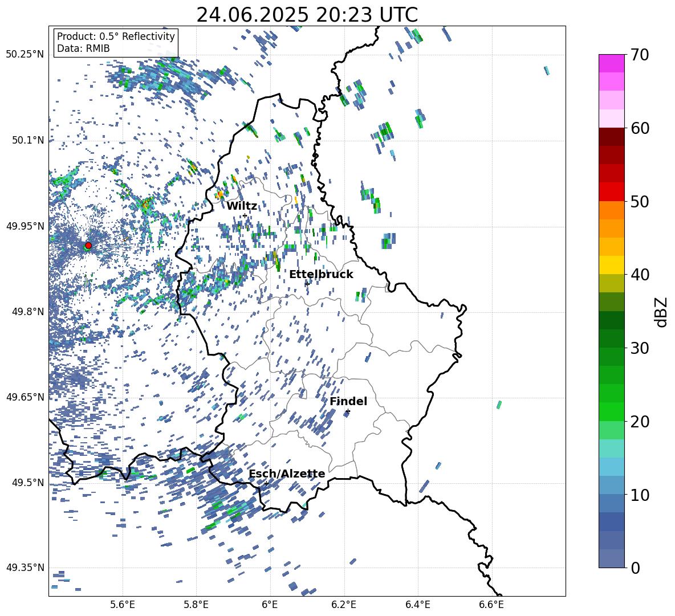Click the colorbar tick label 10
Image resolution: width=675 pixels, height=616 pixels.
coord(640,495)
